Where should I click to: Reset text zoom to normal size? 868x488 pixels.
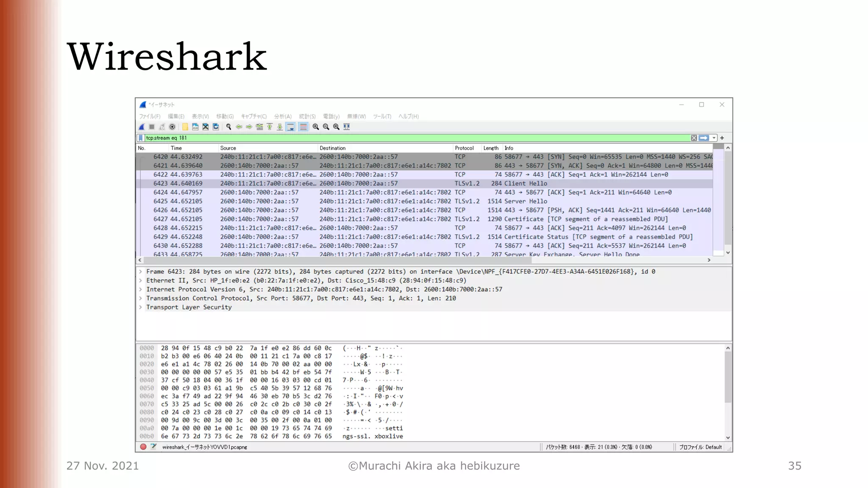[336, 127]
